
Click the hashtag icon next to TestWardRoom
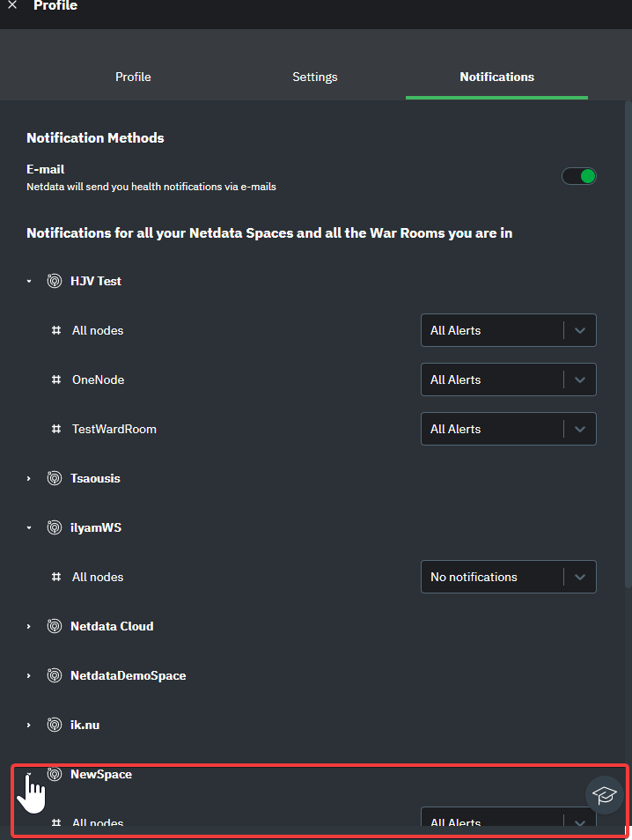[57, 429]
